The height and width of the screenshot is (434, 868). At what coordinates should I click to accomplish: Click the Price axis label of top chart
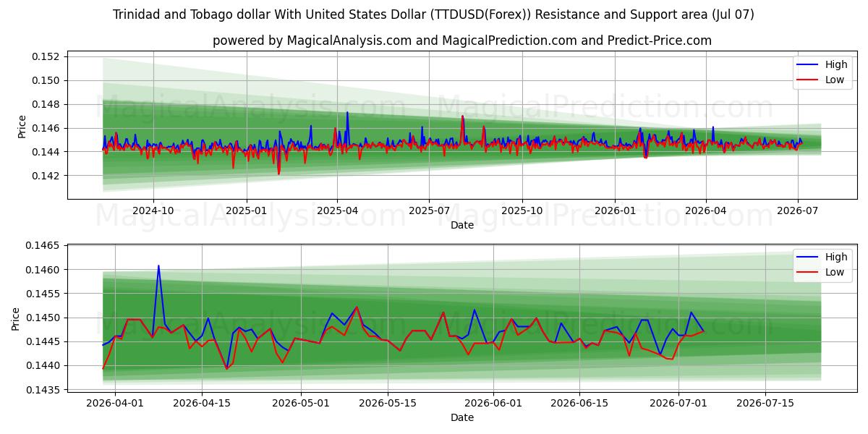pyautogui.click(x=22, y=127)
